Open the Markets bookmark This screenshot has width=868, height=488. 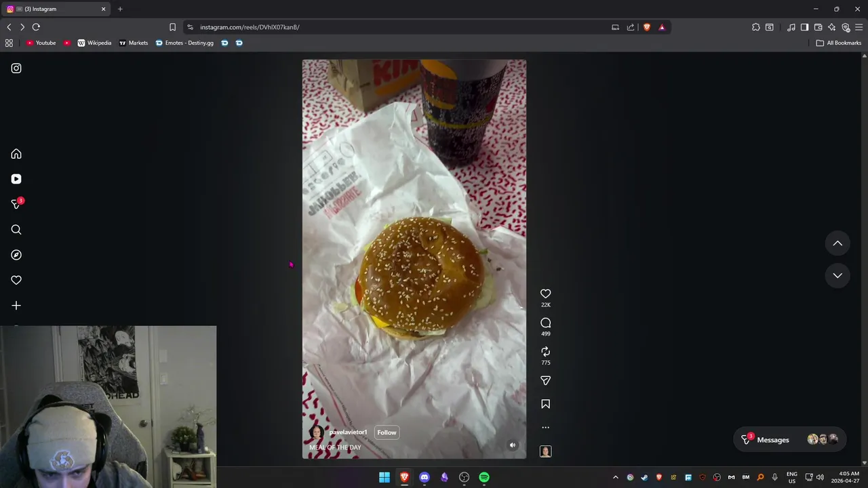133,43
